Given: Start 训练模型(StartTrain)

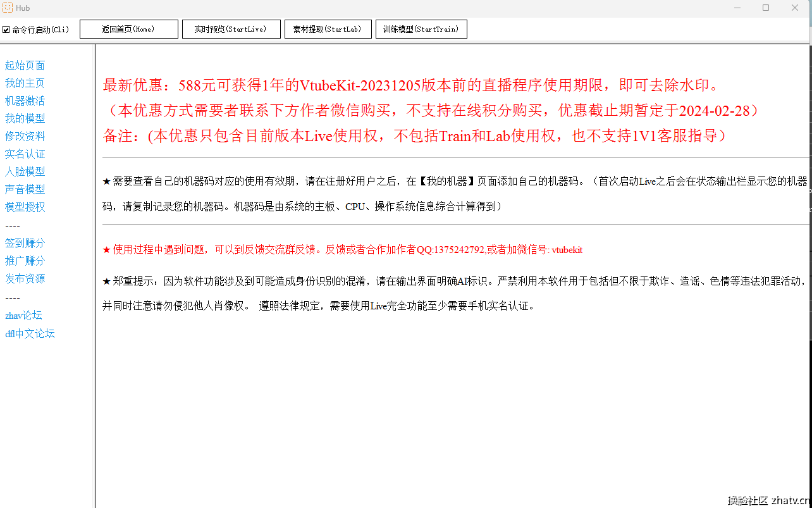Looking at the screenshot, I should (x=421, y=29).
